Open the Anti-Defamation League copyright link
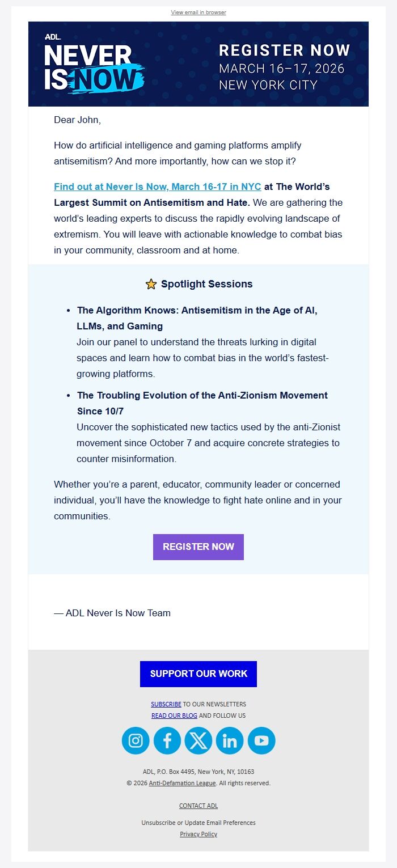397x868 pixels. [x=181, y=783]
